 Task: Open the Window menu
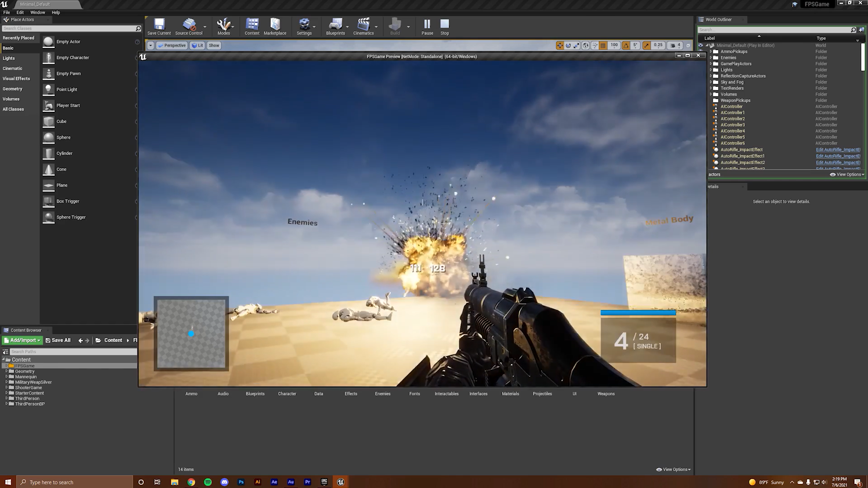click(x=38, y=12)
